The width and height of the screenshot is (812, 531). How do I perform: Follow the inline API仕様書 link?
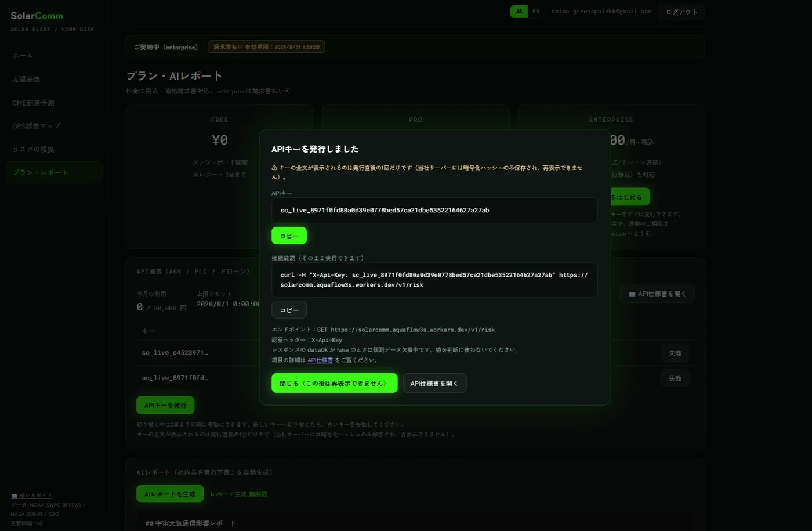click(x=320, y=360)
